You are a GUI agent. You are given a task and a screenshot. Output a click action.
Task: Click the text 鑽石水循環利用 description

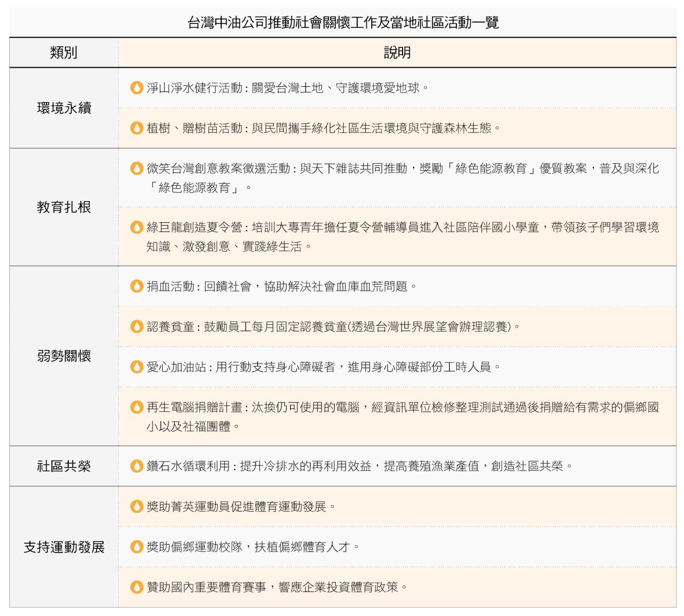point(359,466)
